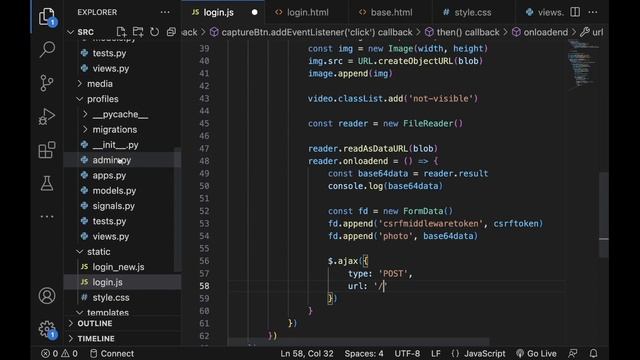Open the Accounts menu icon
This screenshot has width=640, height=360.
tap(47, 296)
